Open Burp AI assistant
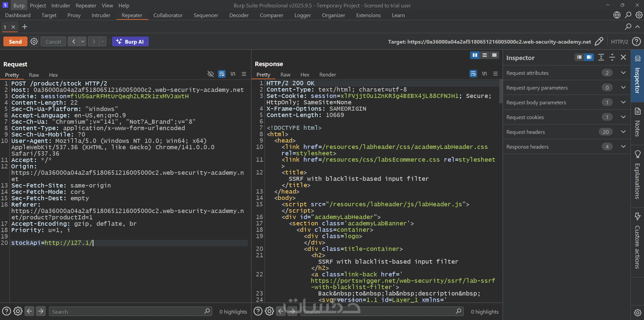Viewport: 644px width, 320px height. pyautogui.click(x=130, y=42)
